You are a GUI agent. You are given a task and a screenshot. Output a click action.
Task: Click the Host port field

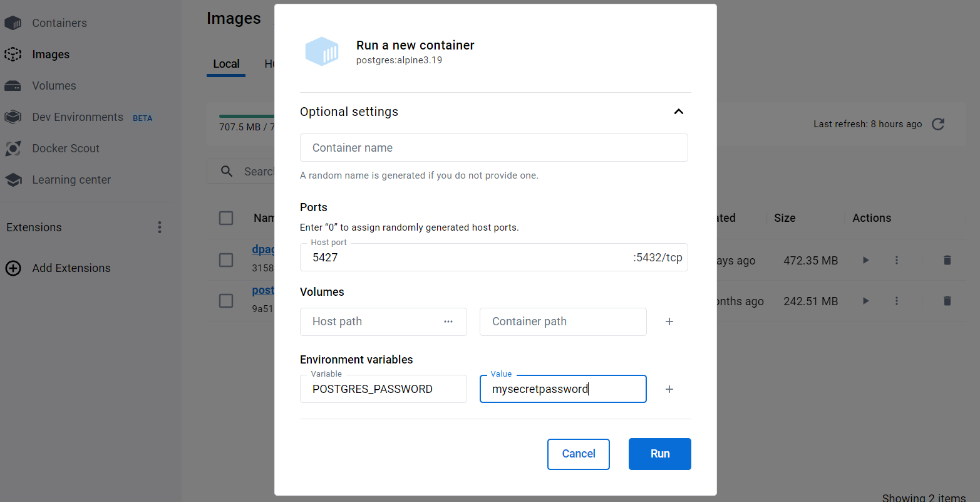coord(494,258)
